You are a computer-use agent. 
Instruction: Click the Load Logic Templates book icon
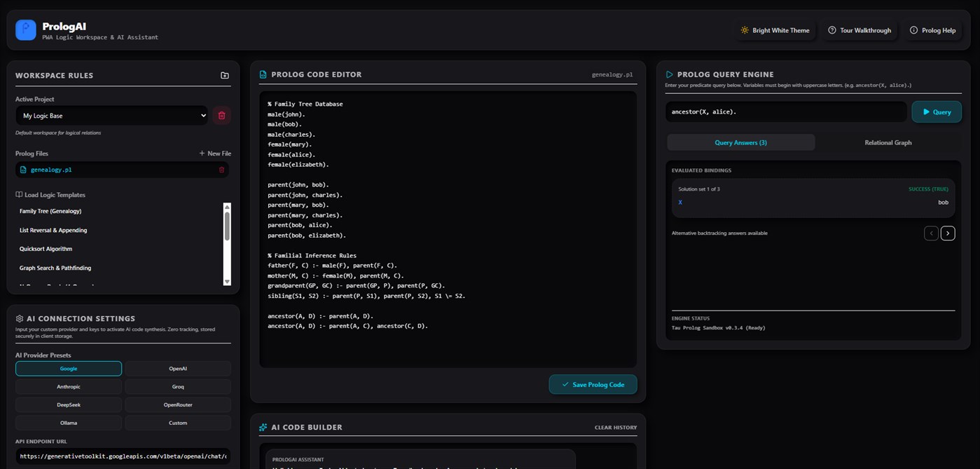(x=19, y=195)
